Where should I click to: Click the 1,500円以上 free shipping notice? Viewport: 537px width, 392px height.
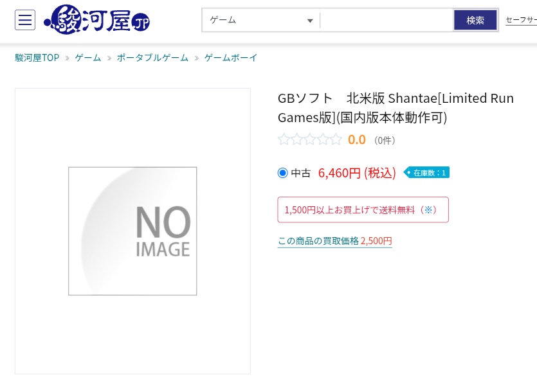(363, 210)
